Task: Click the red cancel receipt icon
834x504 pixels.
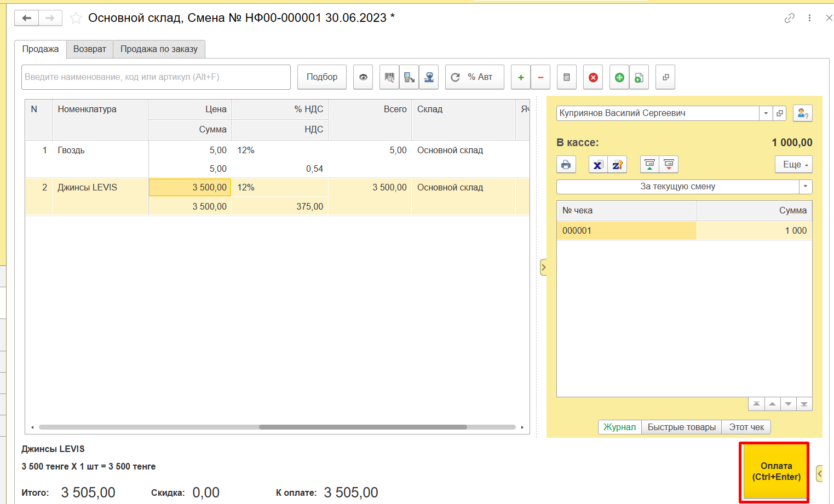Action: 593,77
